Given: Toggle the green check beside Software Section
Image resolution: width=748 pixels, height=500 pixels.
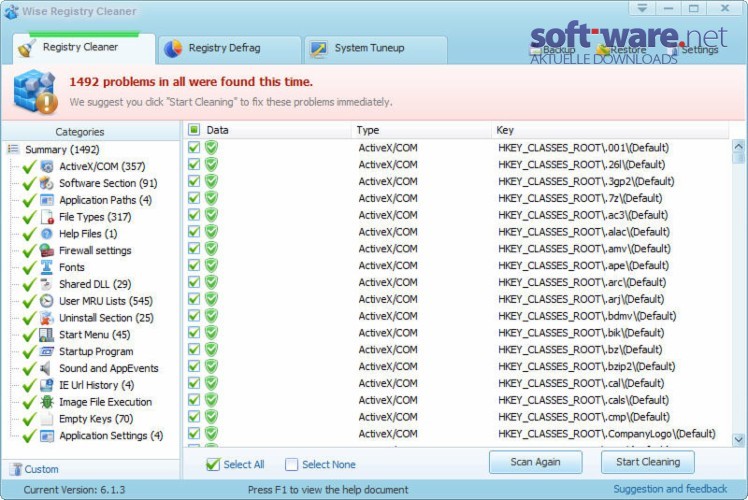Looking at the screenshot, I should 30,183.
